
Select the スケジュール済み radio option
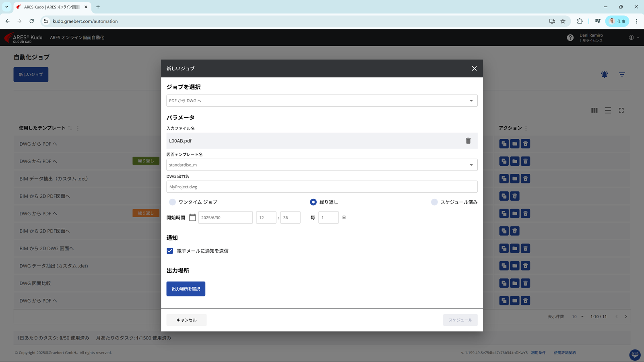(x=434, y=202)
